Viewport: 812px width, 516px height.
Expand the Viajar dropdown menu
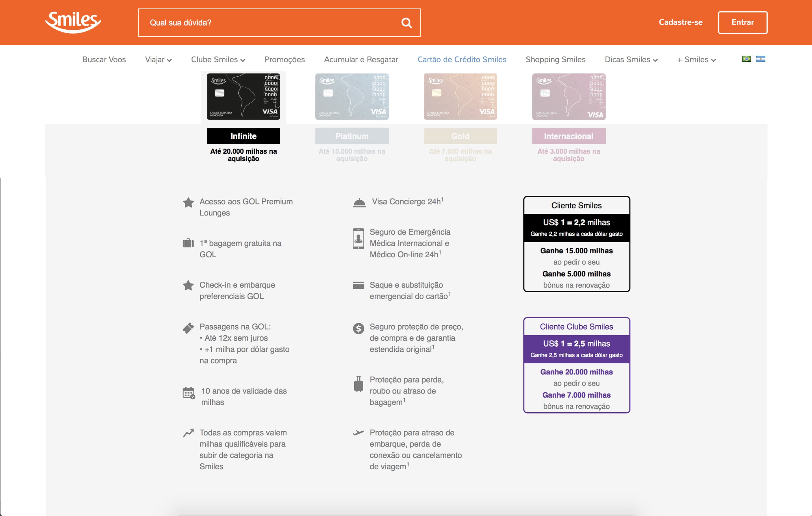coord(159,60)
